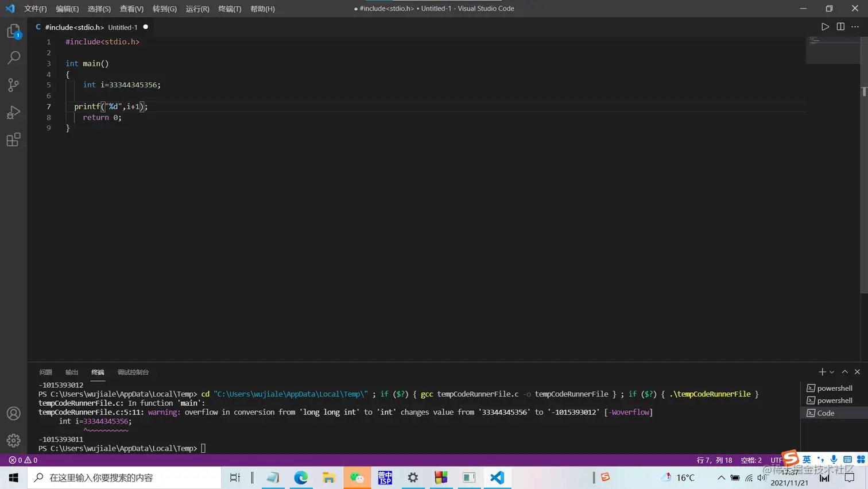
Task: Click the Run Code play icon
Action: point(825,27)
